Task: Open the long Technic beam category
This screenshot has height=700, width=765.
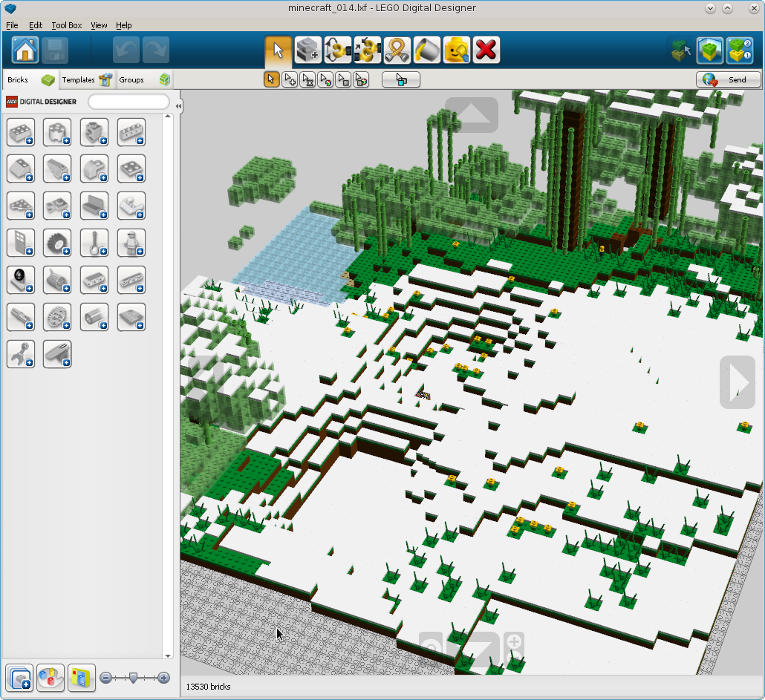Action: tap(131, 280)
